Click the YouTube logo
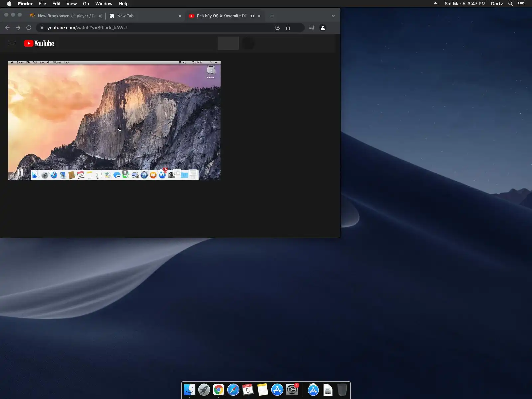This screenshot has width=532, height=399. pyautogui.click(x=39, y=43)
